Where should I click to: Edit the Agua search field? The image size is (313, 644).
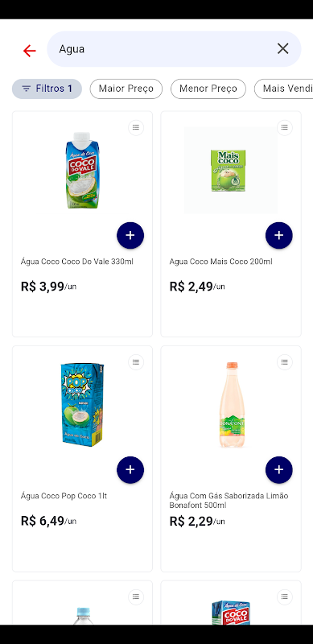[164, 49]
